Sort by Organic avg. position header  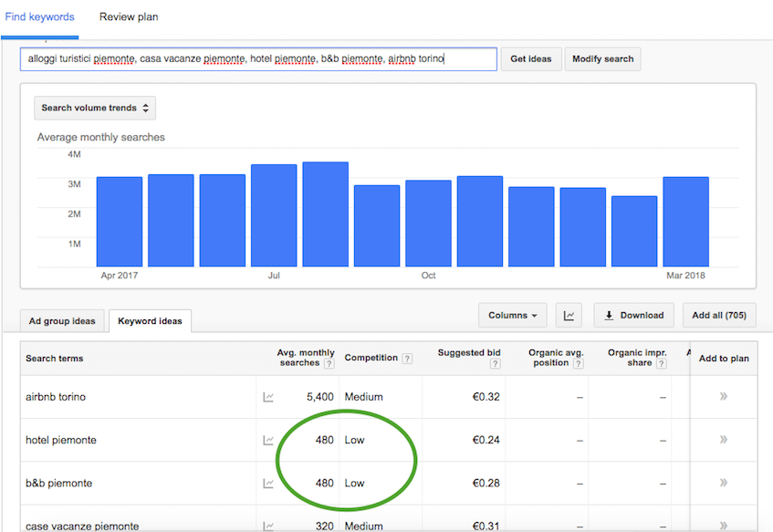pos(556,358)
